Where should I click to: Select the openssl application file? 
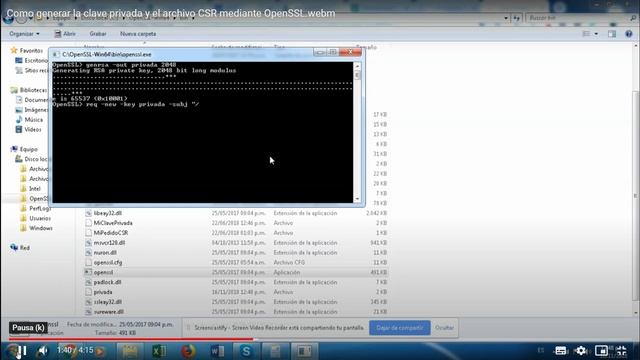103,272
